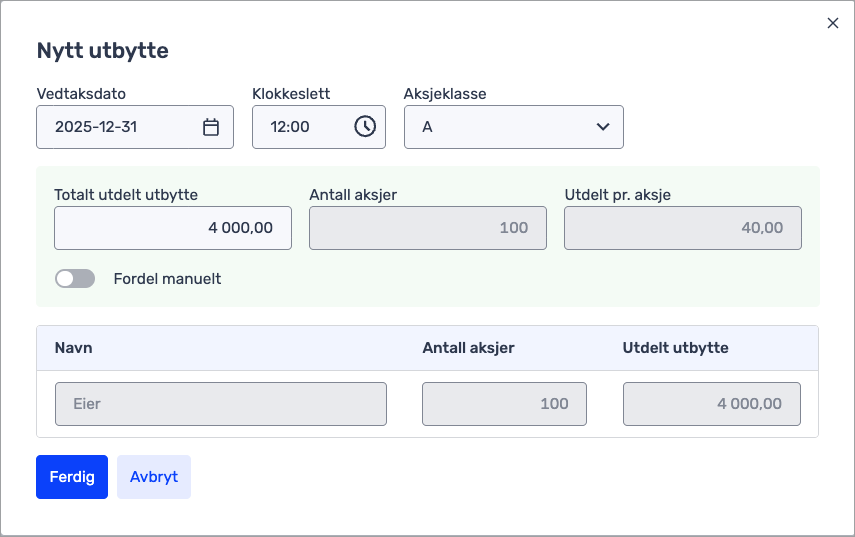Image resolution: width=855 pixels, height=537 pixels.
Task: Click the Antall aksjer column header
Action: click(x=468, y=348)
